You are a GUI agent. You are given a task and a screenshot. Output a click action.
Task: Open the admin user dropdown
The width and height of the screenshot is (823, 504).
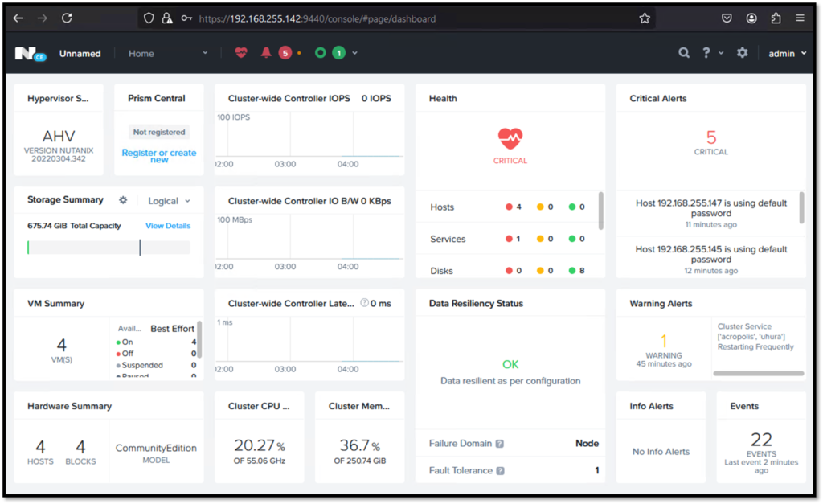coord(788,54)
